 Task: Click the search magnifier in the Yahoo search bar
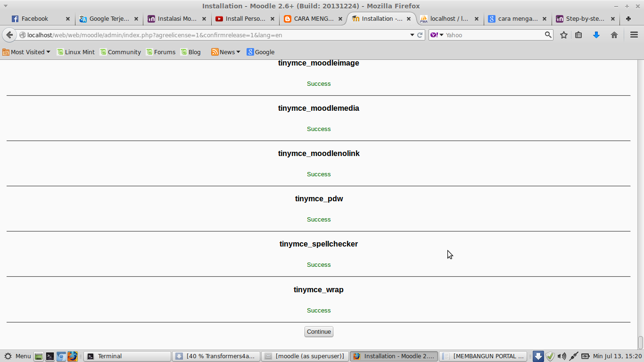pyautogui.click(x=548, y=34)
